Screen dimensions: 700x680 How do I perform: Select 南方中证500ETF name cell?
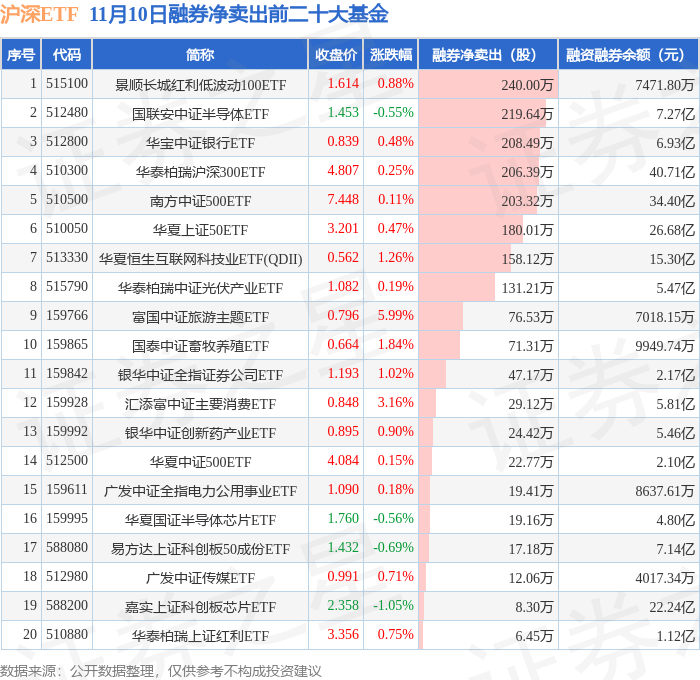[200, 201]
